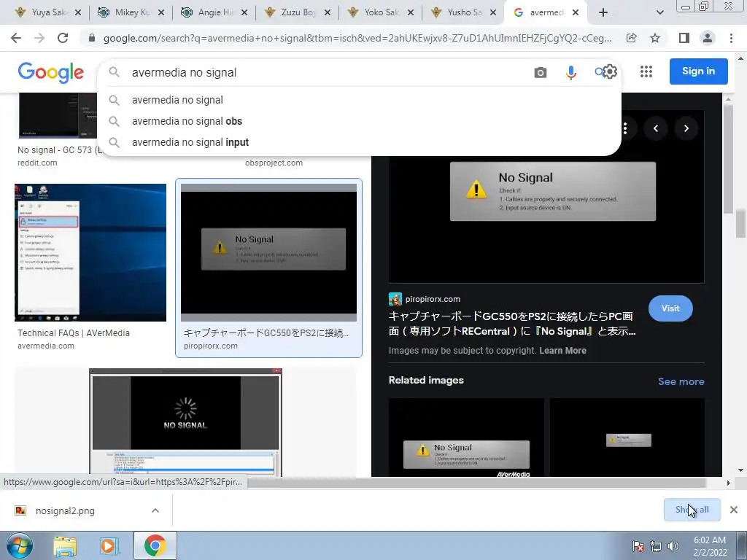The image size is (747, 560).
Task: Click the obsproject.com source text
Action: 274,163
